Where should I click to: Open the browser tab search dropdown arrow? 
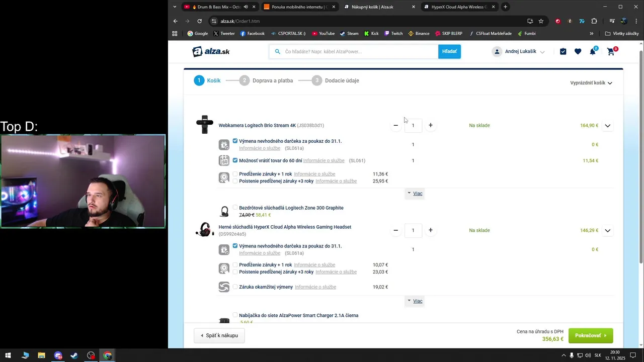coord(175,7)
